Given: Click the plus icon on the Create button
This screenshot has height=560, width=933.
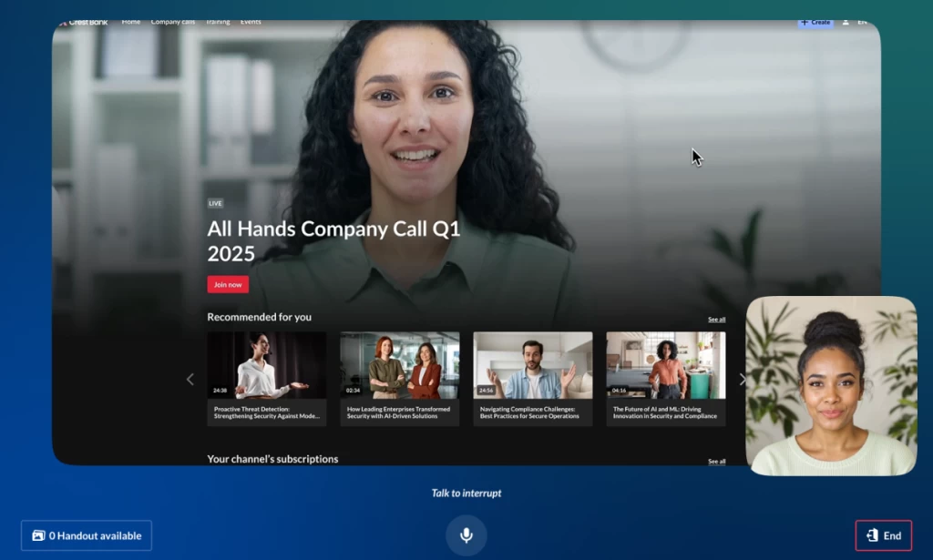Looking at the screenshot, I should click(805, 23).
